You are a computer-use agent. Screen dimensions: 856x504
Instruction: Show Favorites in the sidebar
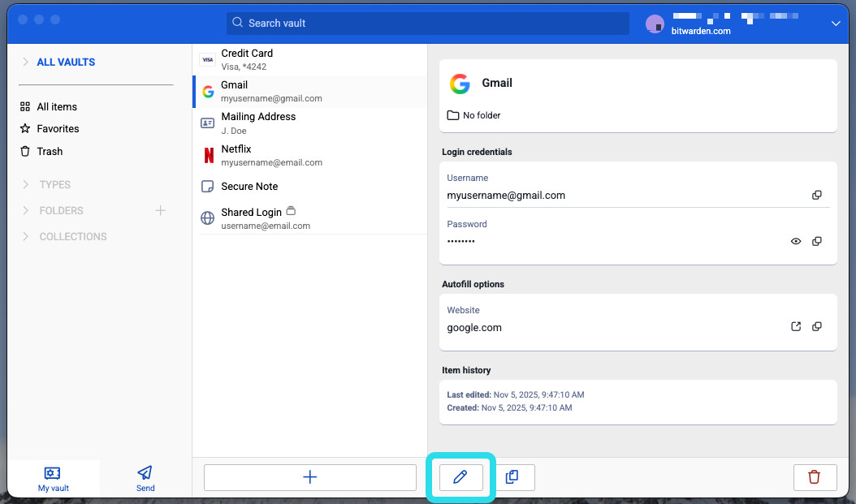tap(58, 129)
